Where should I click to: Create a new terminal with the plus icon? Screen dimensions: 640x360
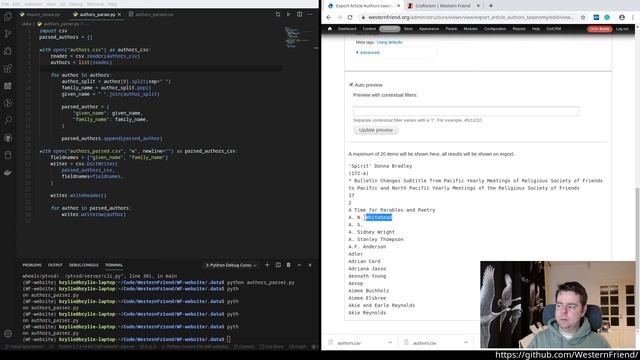(267, 265)
